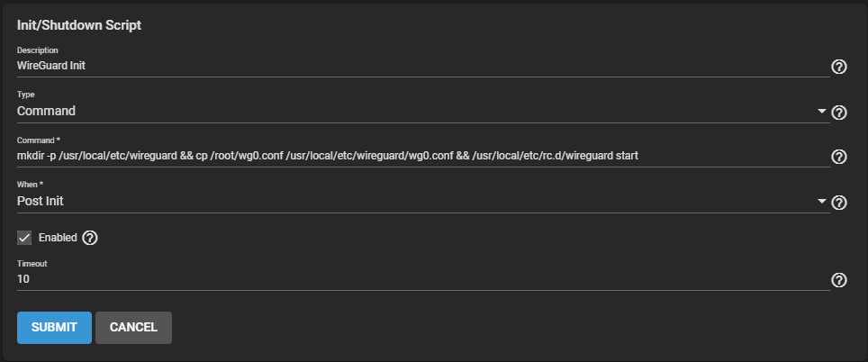Click the 'When *' field label

[x=32, y=186]
